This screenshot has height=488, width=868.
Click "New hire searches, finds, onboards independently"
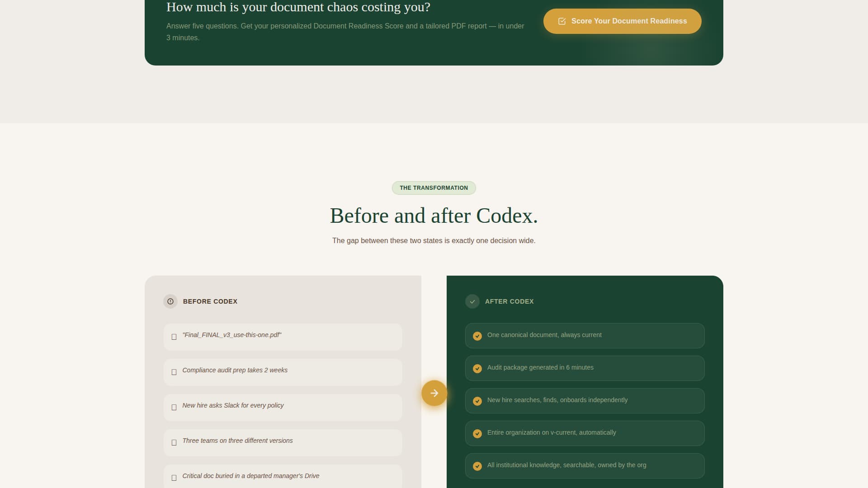(x=557, y=400)
